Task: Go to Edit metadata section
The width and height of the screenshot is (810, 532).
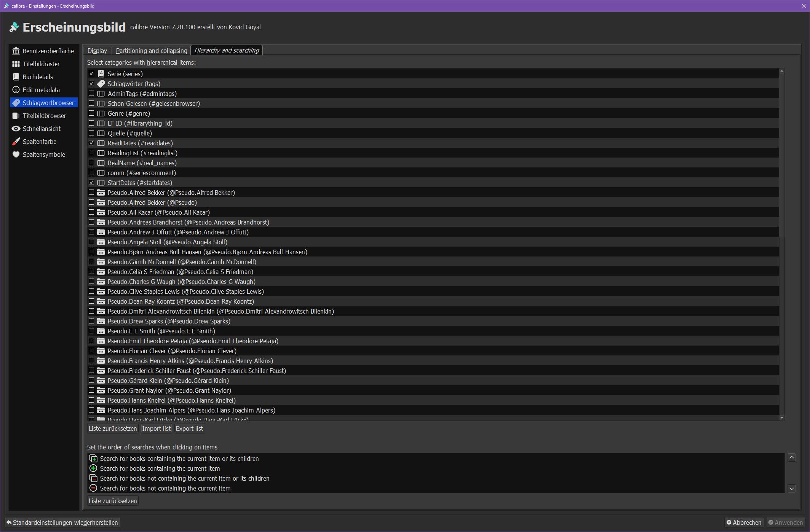Action: [41, 90]
